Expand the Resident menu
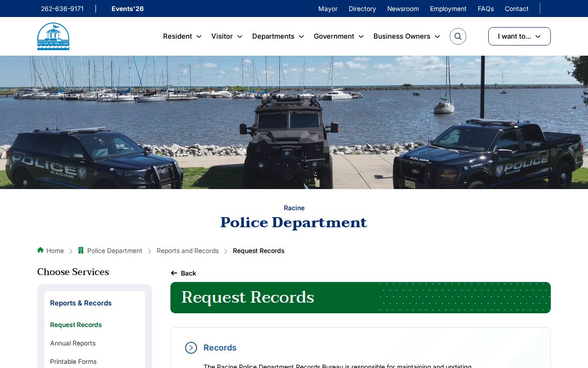 tap(182, 36)
